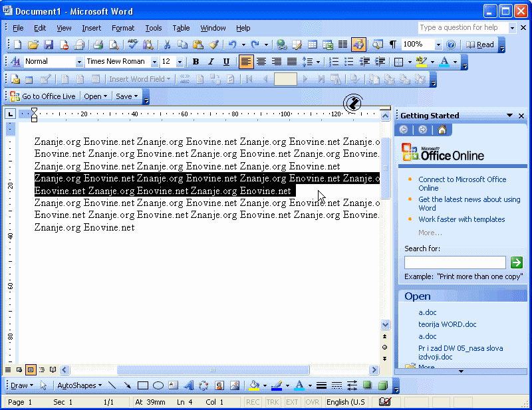
Task: Expand the Style dropdown showing Normal
Action: coord(79,62)
